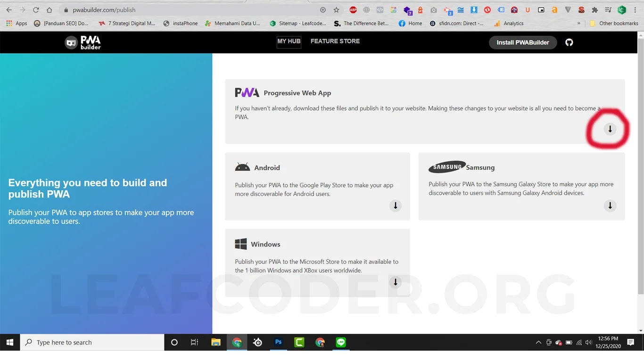Open the Facebook Home bookmark

pos(410,23)
